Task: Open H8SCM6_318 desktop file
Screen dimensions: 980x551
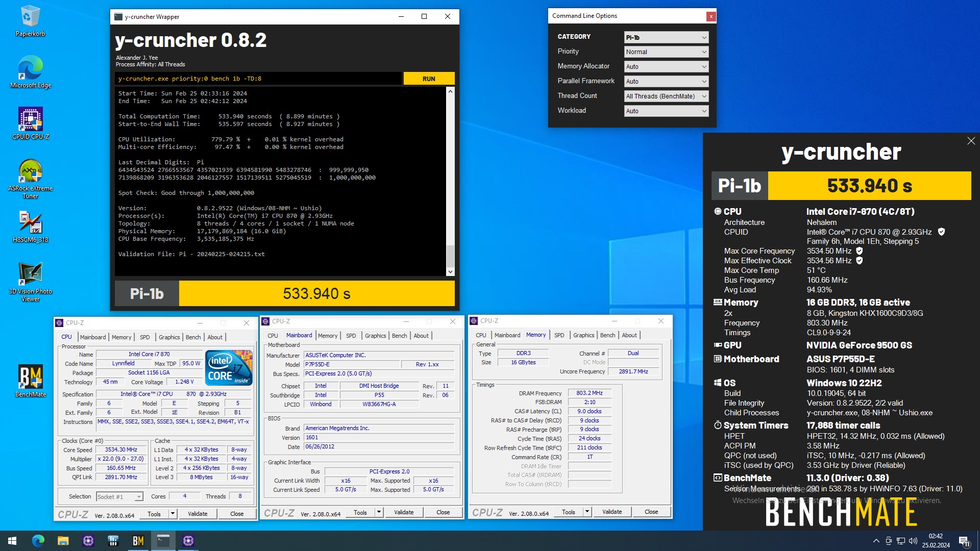Action: tap(30, 227)
